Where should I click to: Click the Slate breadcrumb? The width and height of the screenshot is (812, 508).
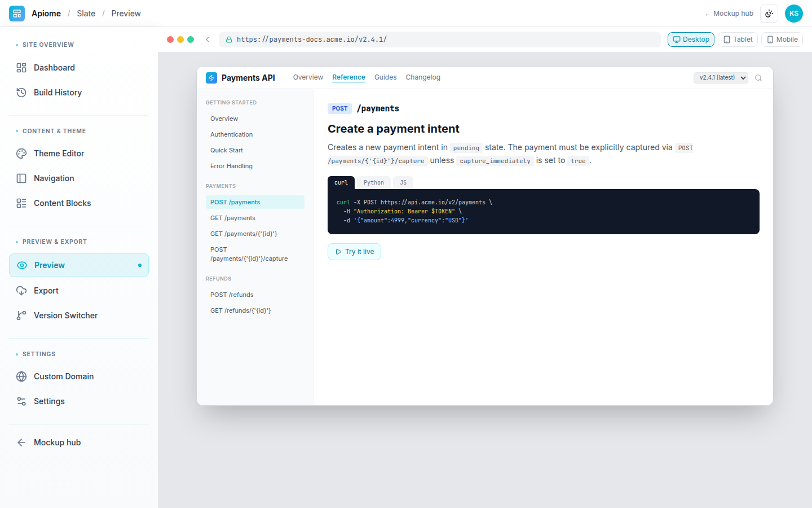click(86, 14)
